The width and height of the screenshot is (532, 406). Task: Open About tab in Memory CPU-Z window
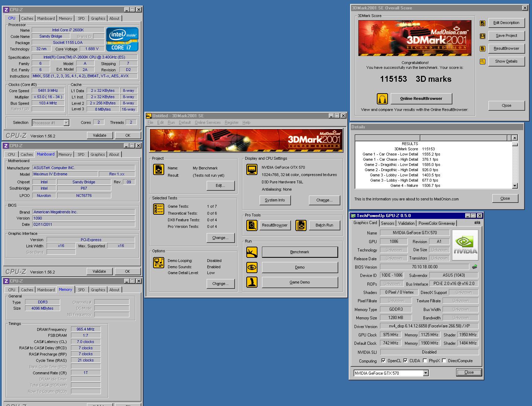(x=114, y=290)
